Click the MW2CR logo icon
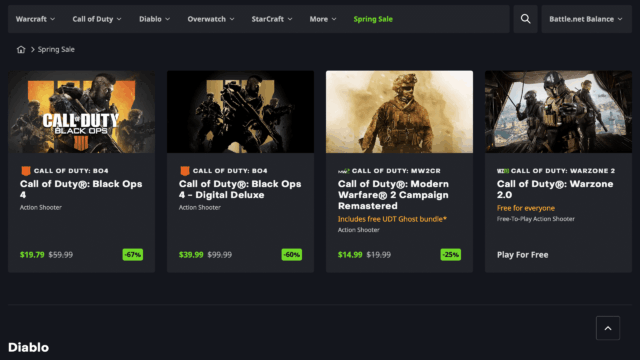This screenshot has height=360, width=640. point(344,171)
